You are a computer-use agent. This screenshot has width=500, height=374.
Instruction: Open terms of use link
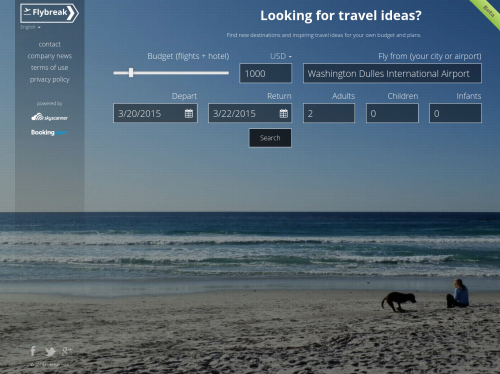[50, 68]
